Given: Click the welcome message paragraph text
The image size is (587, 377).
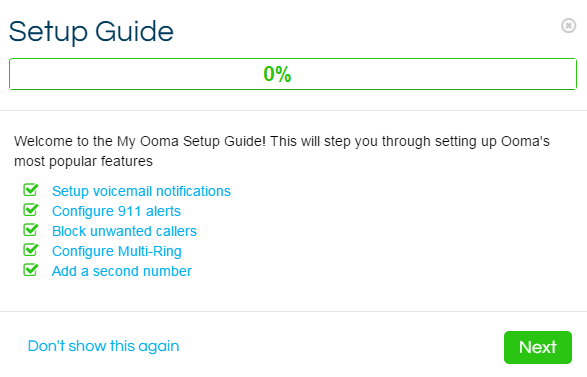Looking at the screenshot, I should click(282, 151).
